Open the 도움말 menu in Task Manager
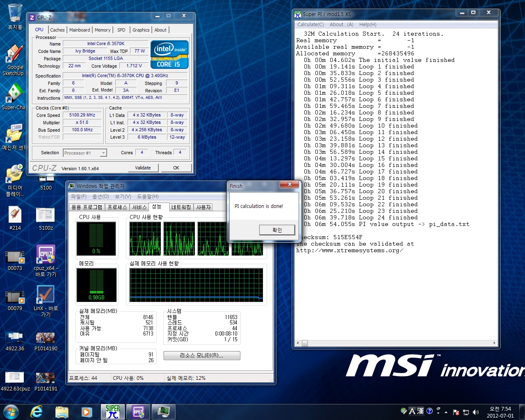 148,196
